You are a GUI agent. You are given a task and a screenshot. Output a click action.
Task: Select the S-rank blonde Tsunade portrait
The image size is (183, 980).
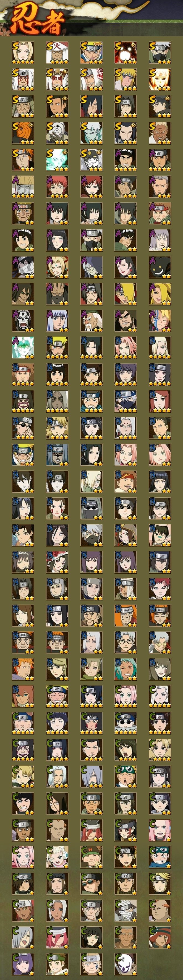[x=23, y=53]
